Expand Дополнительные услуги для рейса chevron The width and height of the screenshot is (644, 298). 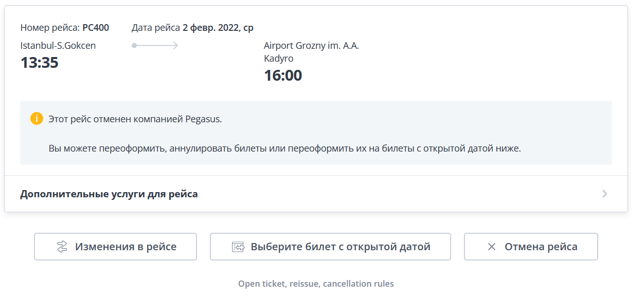[605, 194]
